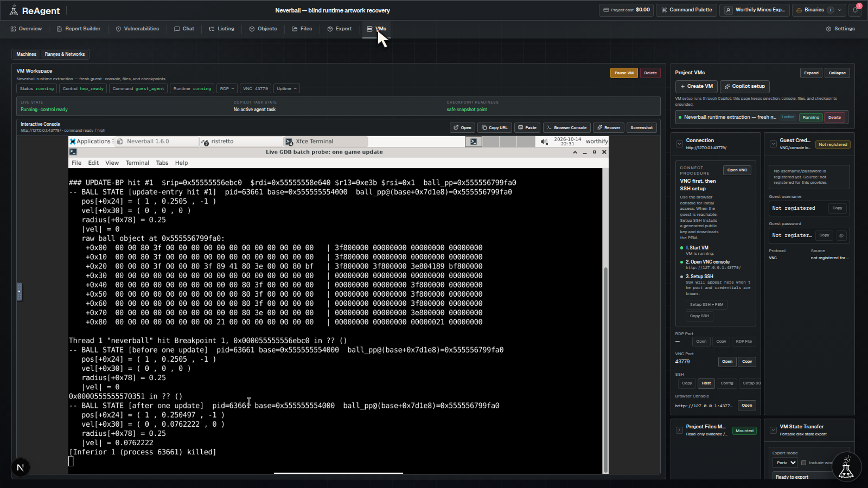Open the Objects tab
Image resolution: width=868 pixels, height=488 pixels.
click(x=263, y=29)
